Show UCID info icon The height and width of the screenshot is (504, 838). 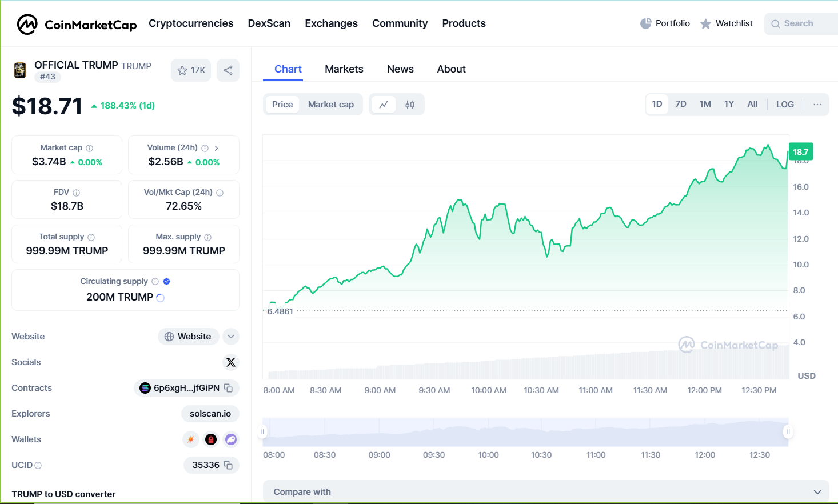38,466
